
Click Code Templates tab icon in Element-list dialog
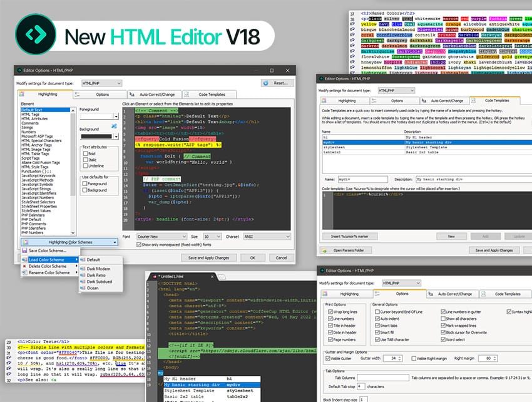click(186, 95)
